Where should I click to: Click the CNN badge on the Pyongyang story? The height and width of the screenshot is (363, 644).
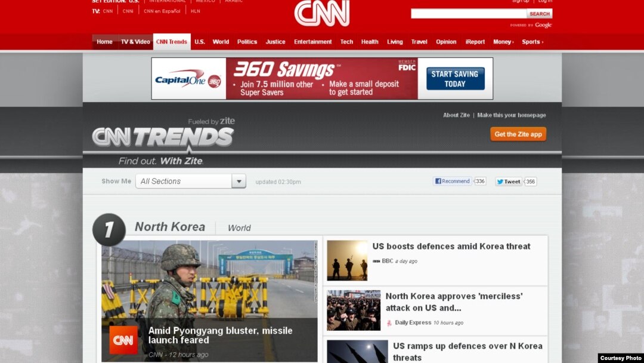(123, 340)
